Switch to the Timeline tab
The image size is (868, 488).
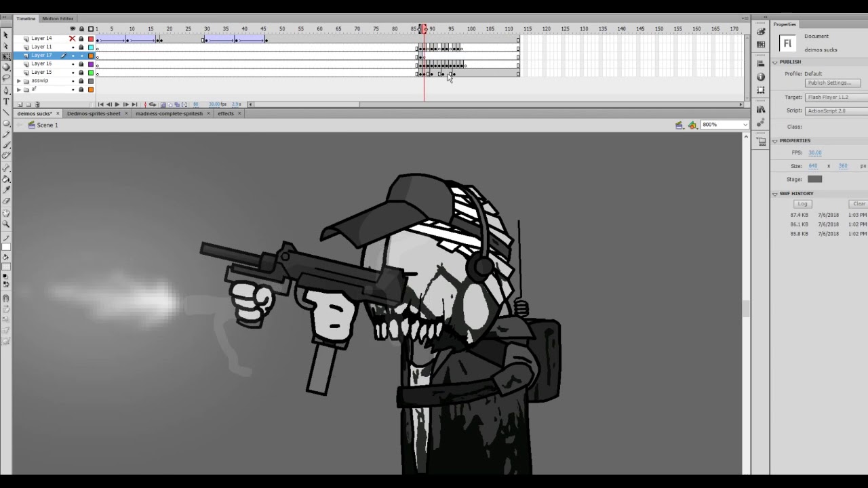coord(26,18)
